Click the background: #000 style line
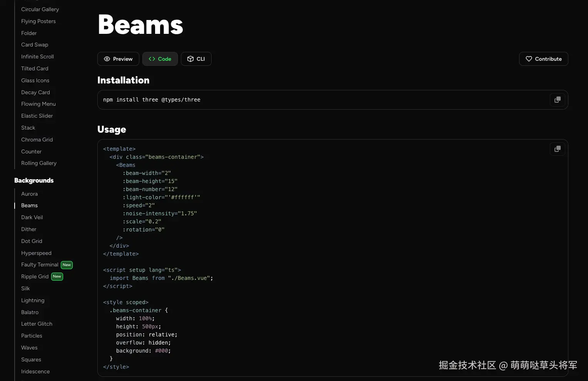This screenshot has height=381, width=588. tap(144, 351)
